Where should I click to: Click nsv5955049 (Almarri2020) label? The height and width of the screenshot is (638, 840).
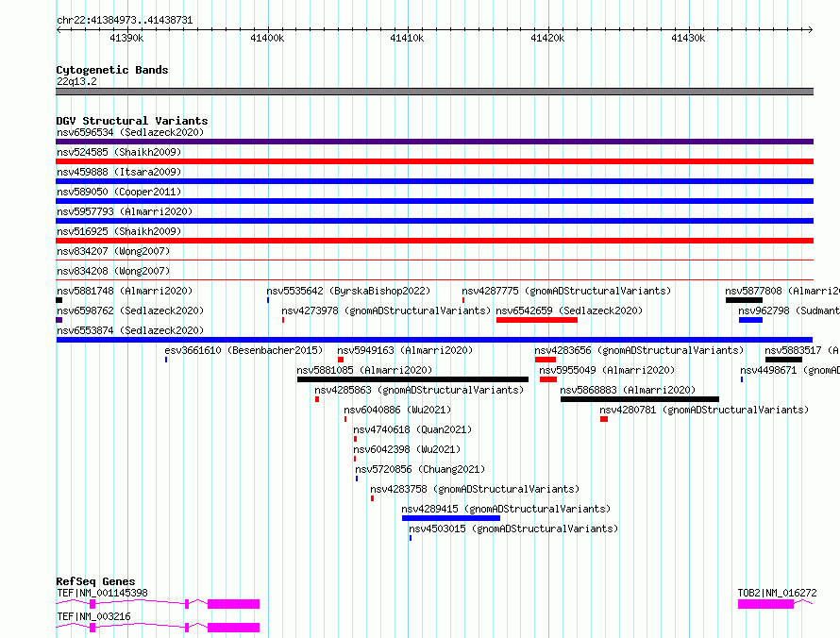(607, 370)
